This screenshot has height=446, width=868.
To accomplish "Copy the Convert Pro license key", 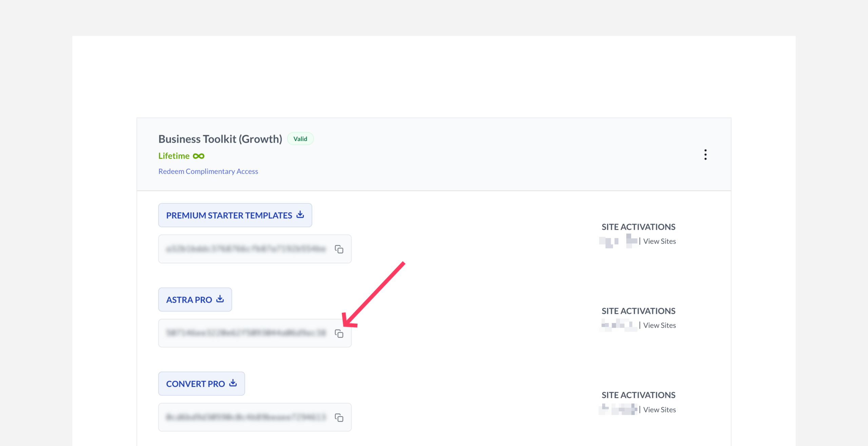I will click(x=339, y=418).
